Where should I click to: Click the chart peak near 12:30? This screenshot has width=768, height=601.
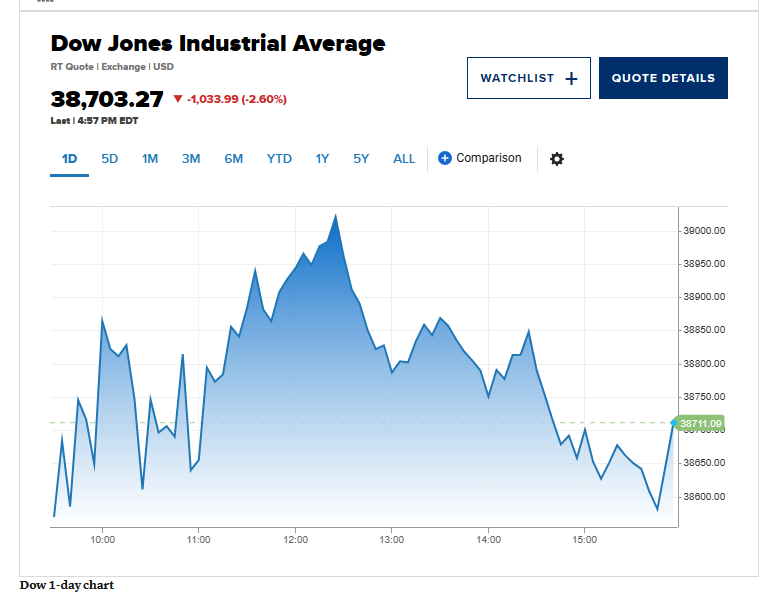click(x=336, y=215)
